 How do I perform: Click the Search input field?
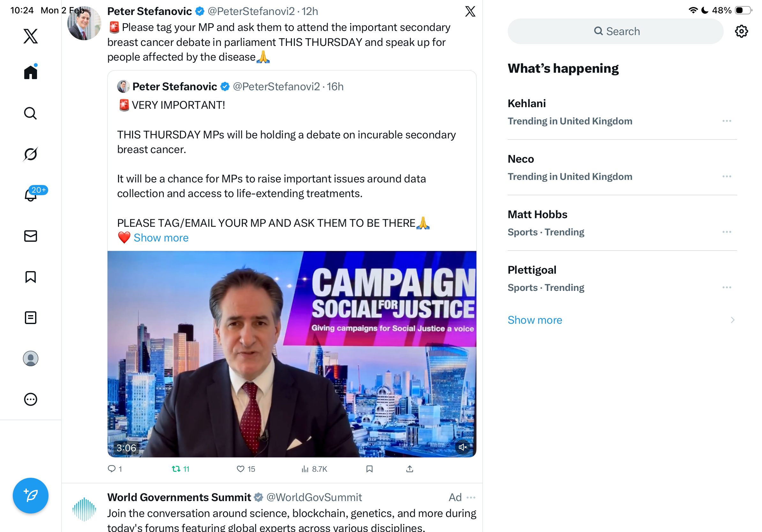click(615, 31)
